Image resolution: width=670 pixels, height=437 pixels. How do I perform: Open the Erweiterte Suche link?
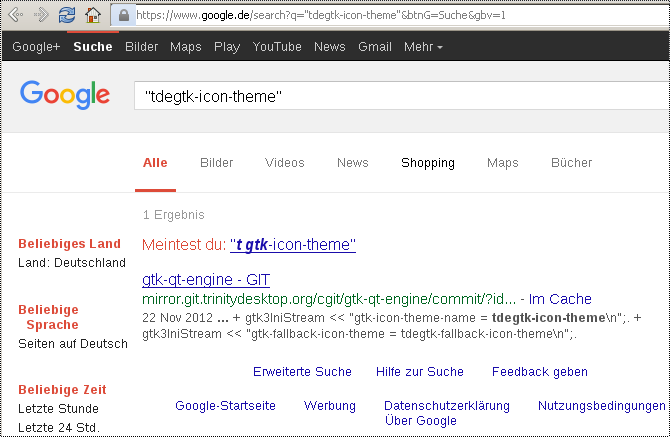(302, 372)
